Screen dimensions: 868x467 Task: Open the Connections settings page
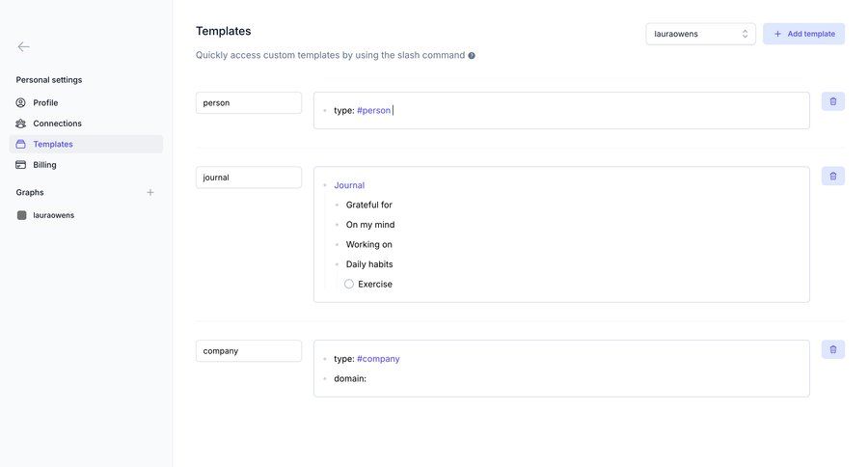click(86, 123)
